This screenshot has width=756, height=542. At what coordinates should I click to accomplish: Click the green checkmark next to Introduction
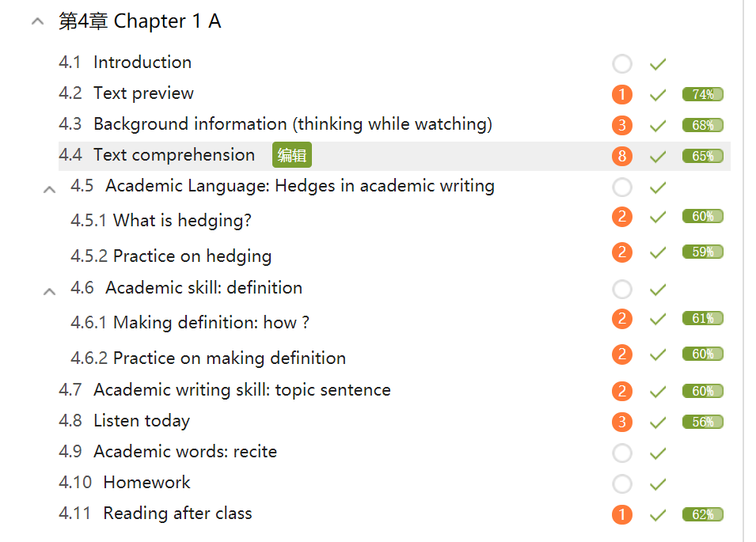[658, 64]
